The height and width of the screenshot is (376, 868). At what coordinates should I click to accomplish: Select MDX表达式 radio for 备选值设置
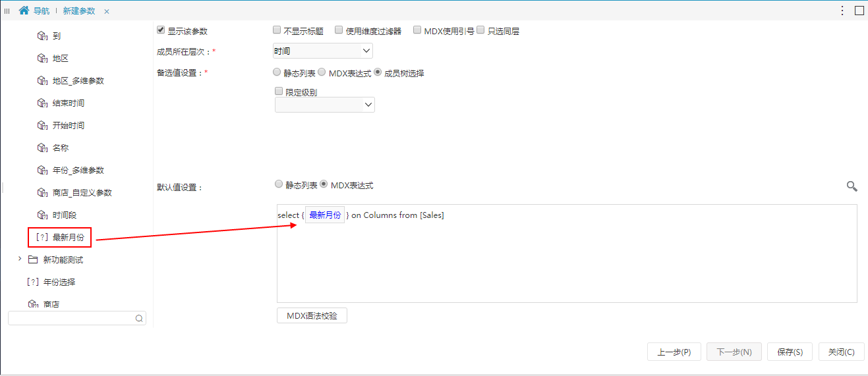pyautogui.click(x=322, y=72)
